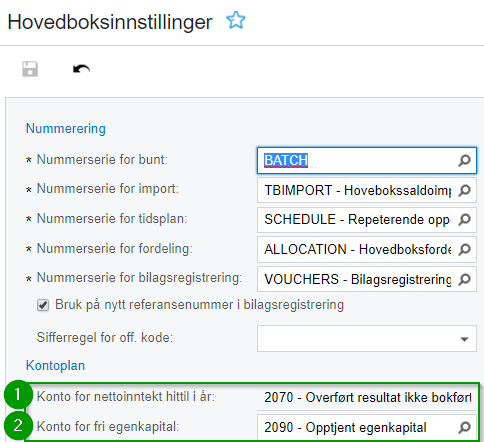The image size is (484, 442).
Task: Open lookup for Nummerserie for tidsplan
Action: [464, 220]
